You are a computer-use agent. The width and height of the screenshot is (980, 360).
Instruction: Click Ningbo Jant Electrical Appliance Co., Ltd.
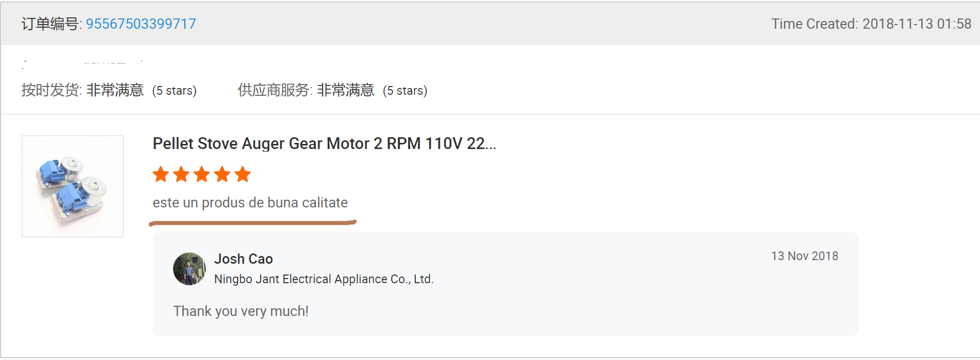click(x=324, y=279)
